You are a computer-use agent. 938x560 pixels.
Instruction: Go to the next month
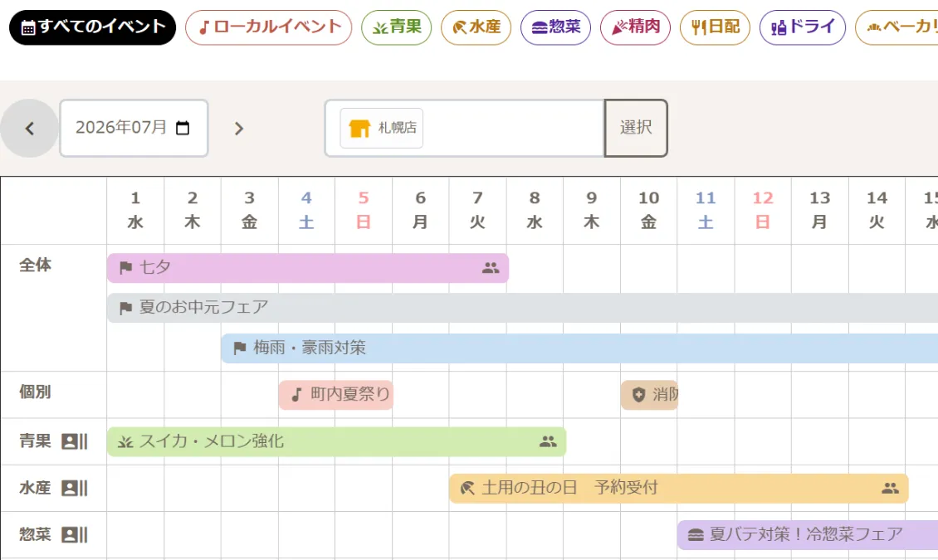pos(239,128)
